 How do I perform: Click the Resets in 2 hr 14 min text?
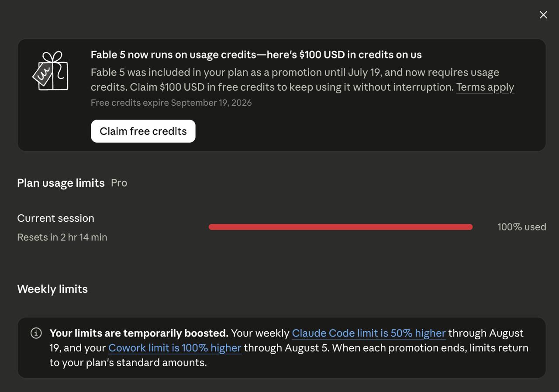pyautogui.click(x=62, y=237)
